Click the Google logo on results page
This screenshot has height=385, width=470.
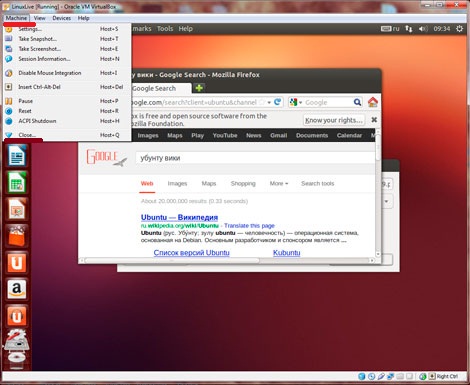(107, 158)
